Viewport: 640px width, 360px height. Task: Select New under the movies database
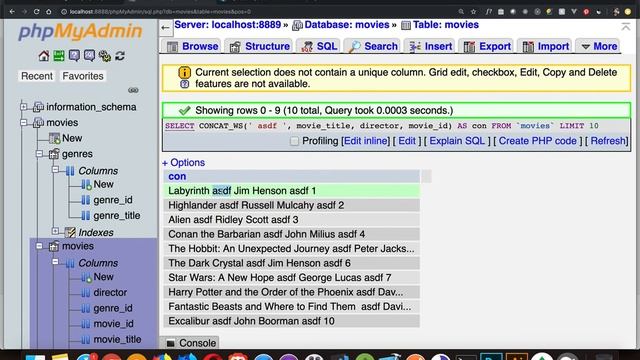[x=72, y=138]
